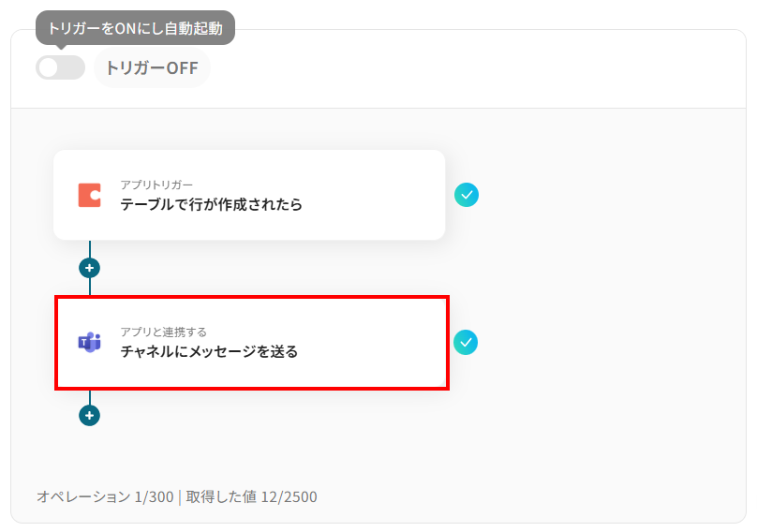The height and width of the screenshot is (532, 757).
Task: Click the トリガーOFF status label
Action: coord(151,67)
